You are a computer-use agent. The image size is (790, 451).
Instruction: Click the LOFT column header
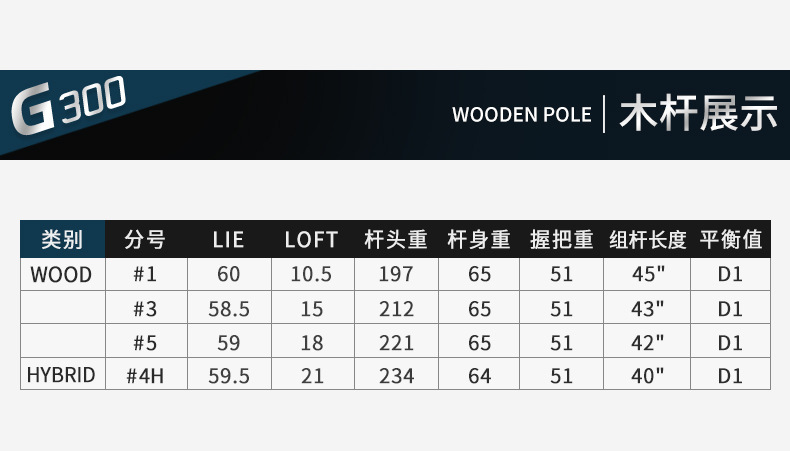pos(312,240)
